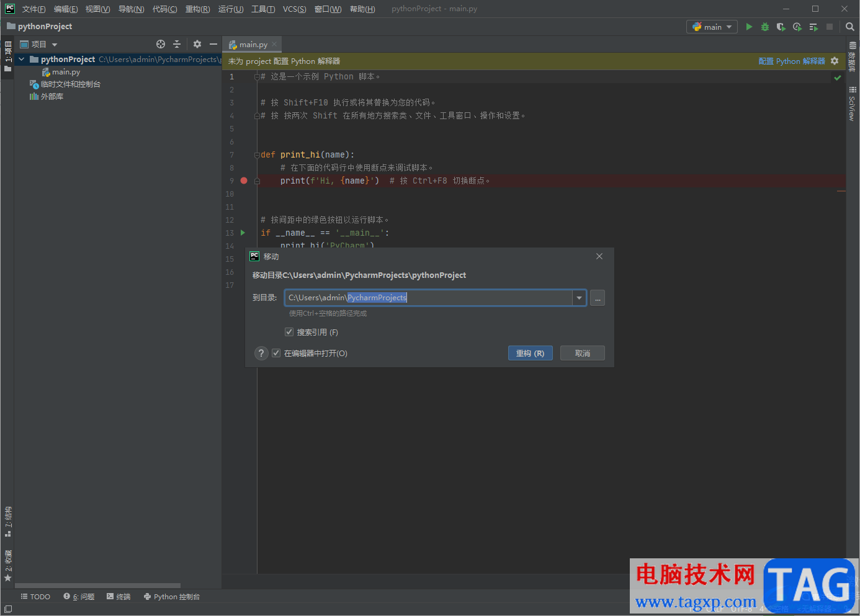
Task: Toggle the 搜索引用 checkbox
Action: [x=289, y=332]
